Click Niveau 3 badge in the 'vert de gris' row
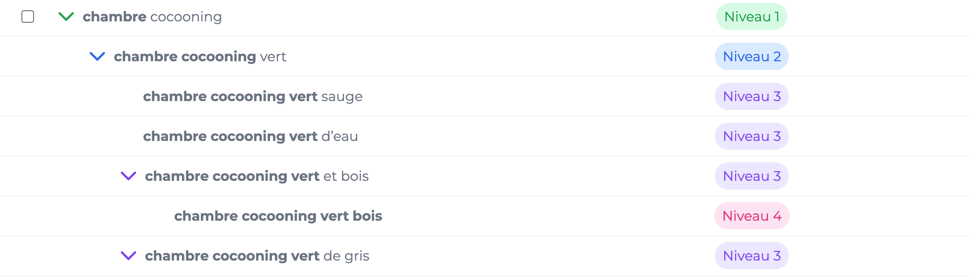The image size is (980, 280). pos(751,256)
